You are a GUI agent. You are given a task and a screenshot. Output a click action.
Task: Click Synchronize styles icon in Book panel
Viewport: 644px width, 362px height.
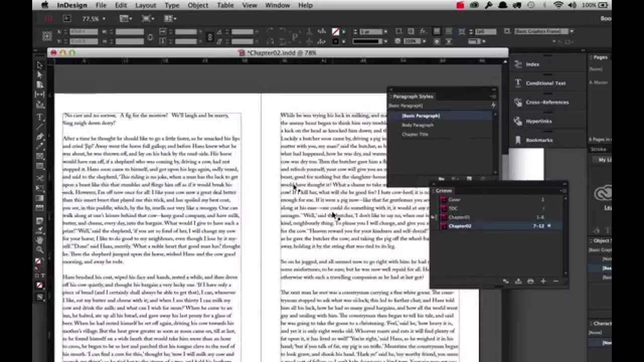pyautogui.click(x=506, y=282)
